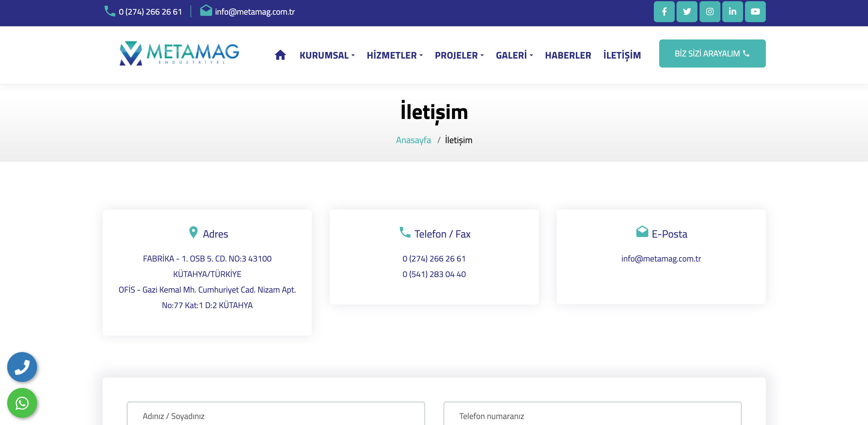Screen dimensions: 868x425
Task: Open the green WhatsApp floating button
Action: coord(22,403)
